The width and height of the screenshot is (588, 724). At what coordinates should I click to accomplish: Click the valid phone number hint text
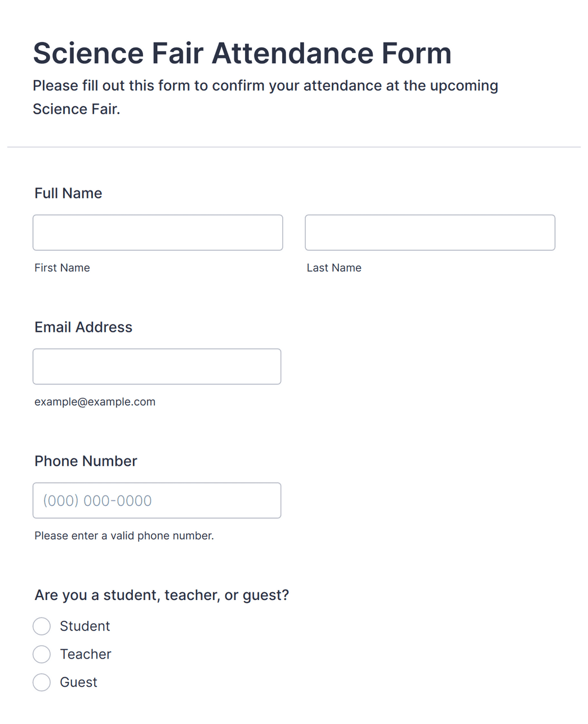click(124, 536)
